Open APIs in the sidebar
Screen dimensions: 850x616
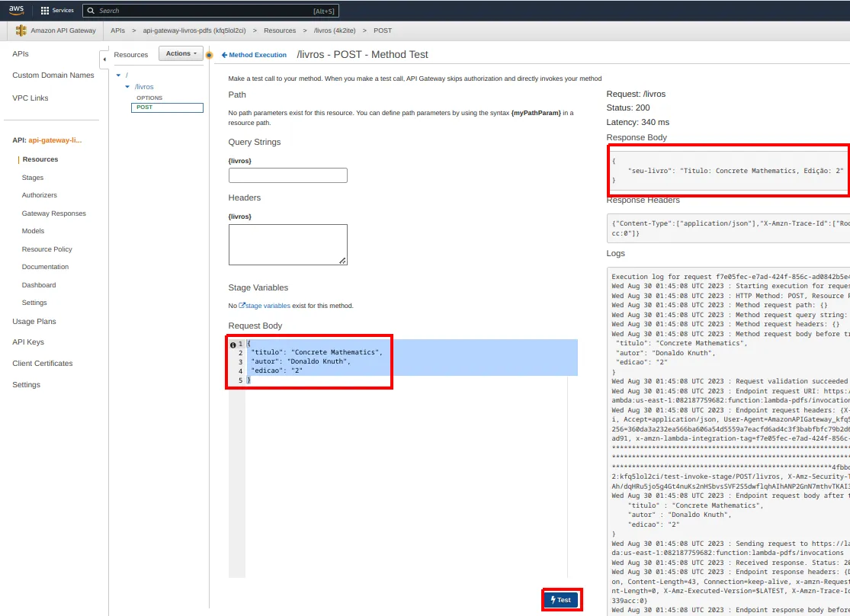(21, 53)
